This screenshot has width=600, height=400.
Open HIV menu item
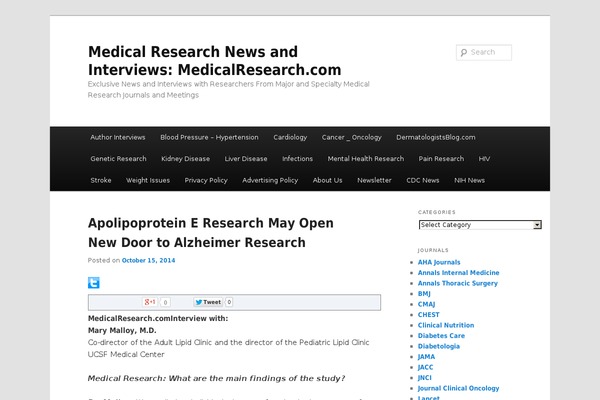click(x=484, y=159)
